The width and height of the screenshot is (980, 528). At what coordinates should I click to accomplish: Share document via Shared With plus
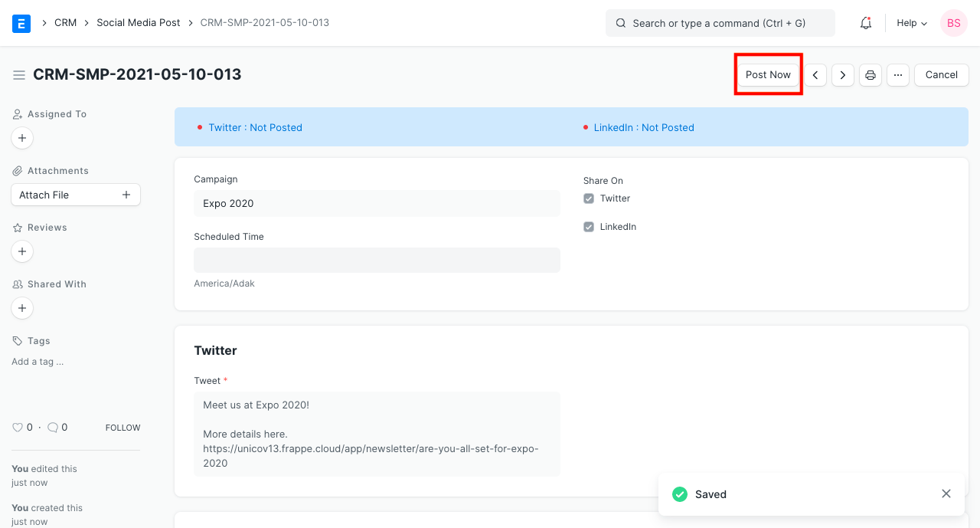click(22, 308)
